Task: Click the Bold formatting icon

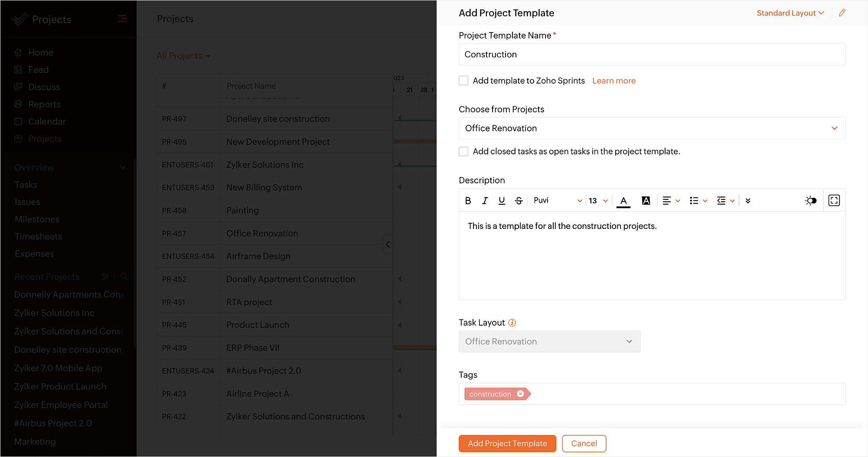Action: tap(468, 200)
